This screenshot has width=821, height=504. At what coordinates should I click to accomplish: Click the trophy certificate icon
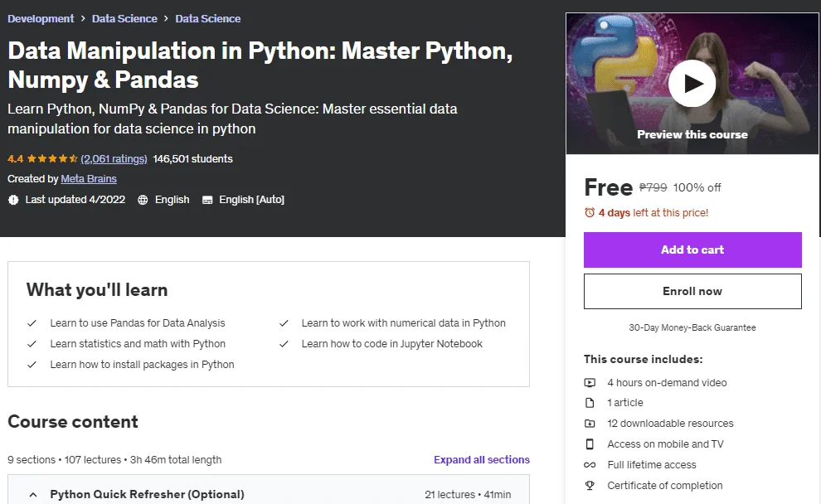pyautogui.click(x=590, y=485)
